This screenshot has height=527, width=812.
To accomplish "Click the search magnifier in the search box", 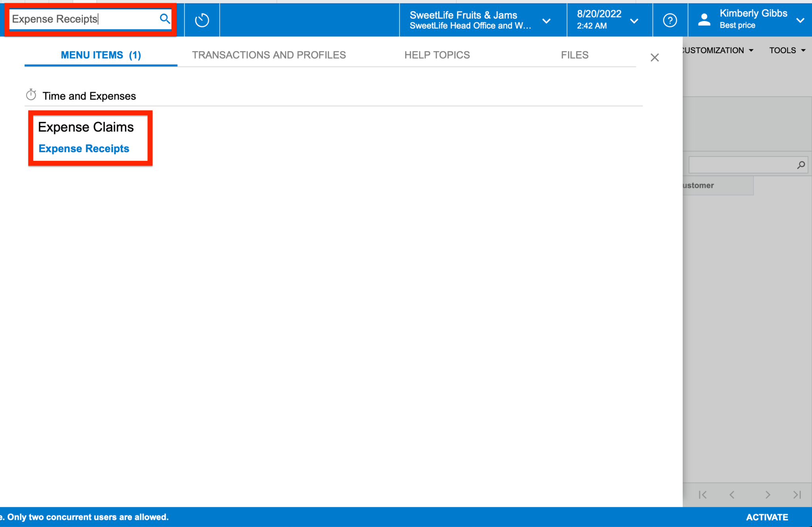I will pos(165,19).
